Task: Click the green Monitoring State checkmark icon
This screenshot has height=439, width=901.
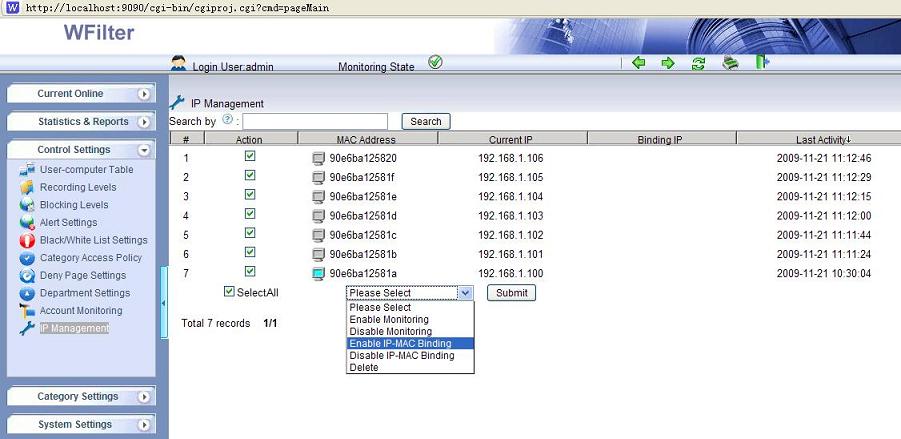Action: click(436, 62)
